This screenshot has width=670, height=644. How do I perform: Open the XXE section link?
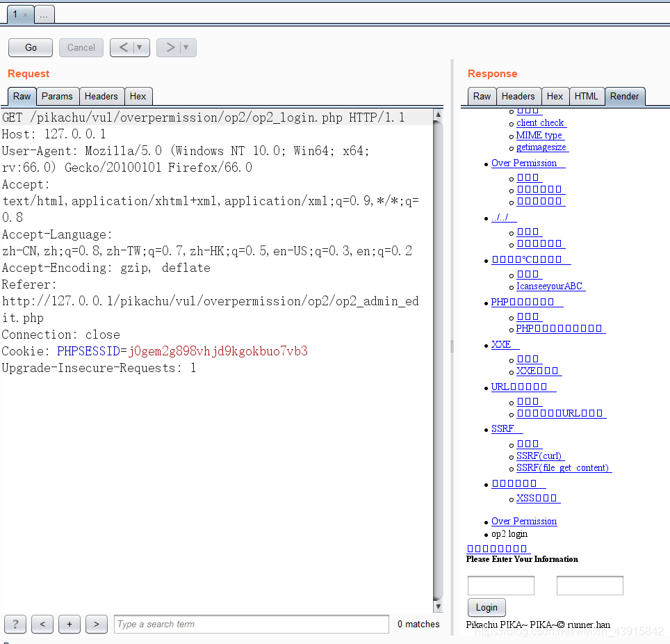coord(505,345)
